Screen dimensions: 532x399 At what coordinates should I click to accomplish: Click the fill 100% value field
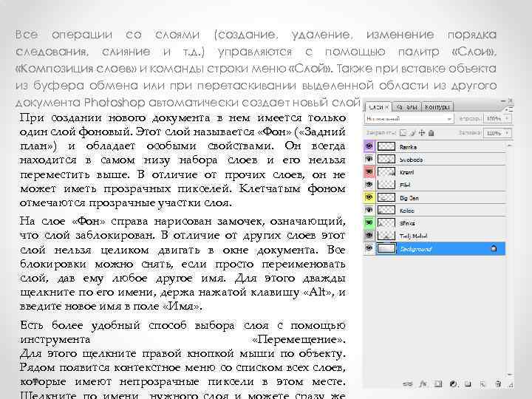(x=494, y=133)
